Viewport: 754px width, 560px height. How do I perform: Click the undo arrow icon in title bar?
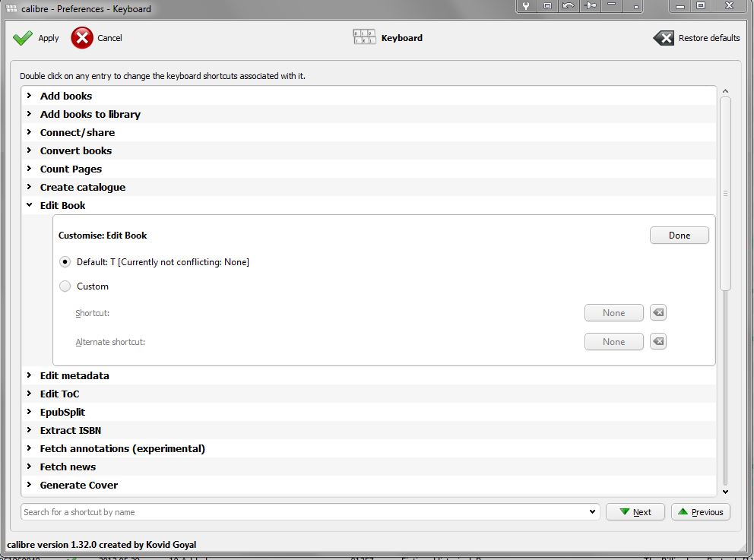(x=568, y=6)
